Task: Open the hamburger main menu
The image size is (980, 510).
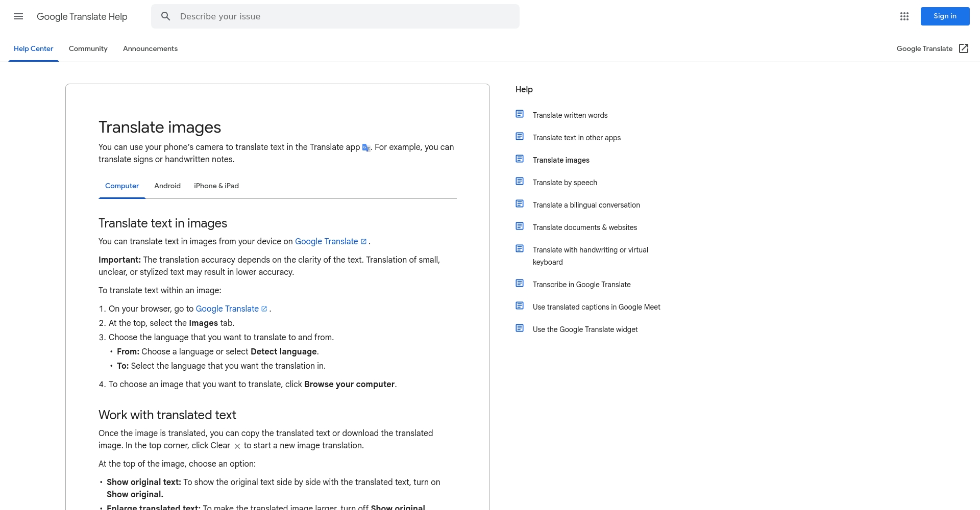Action: click(x=18, y=16)
